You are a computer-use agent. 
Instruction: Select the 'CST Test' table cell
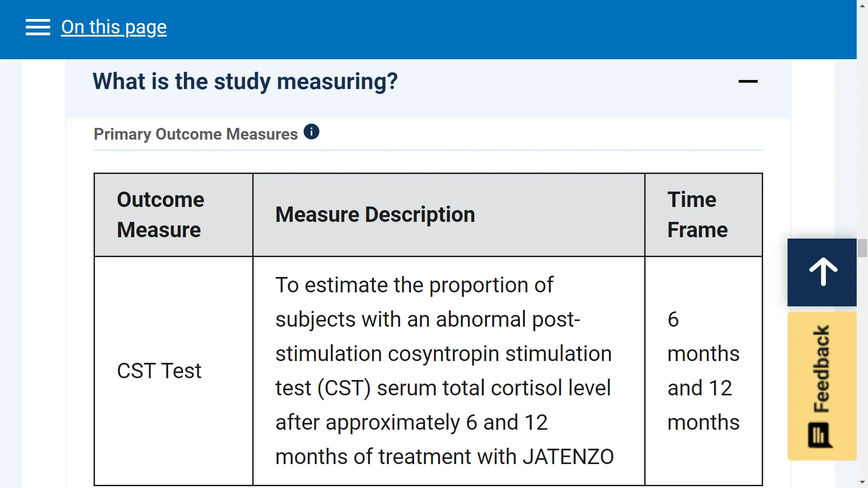point(174,371)
